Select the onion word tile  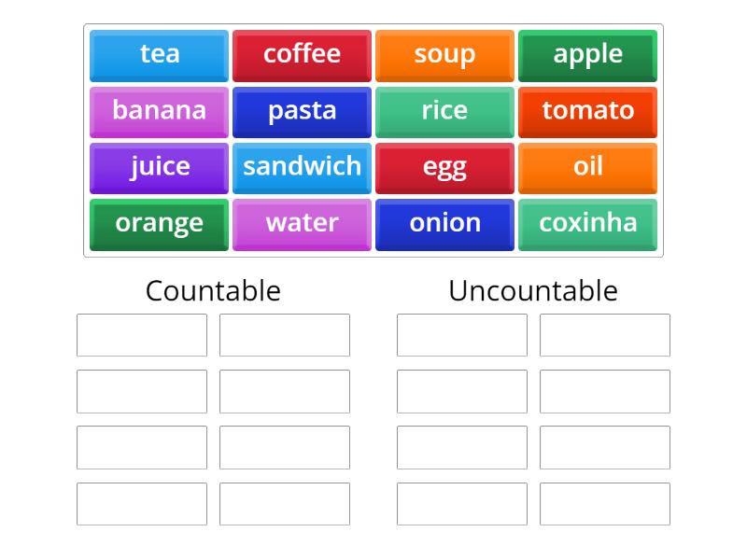[x=444, y=223]
